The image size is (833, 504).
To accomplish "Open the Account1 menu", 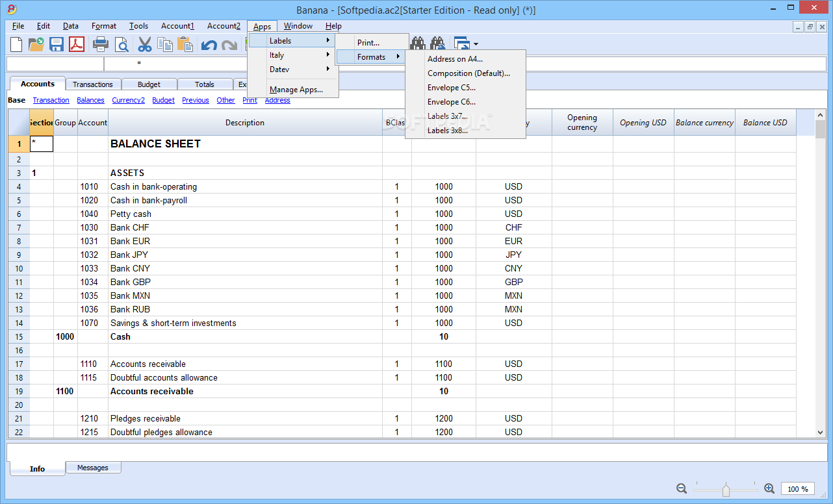I will tap(177, 26).
